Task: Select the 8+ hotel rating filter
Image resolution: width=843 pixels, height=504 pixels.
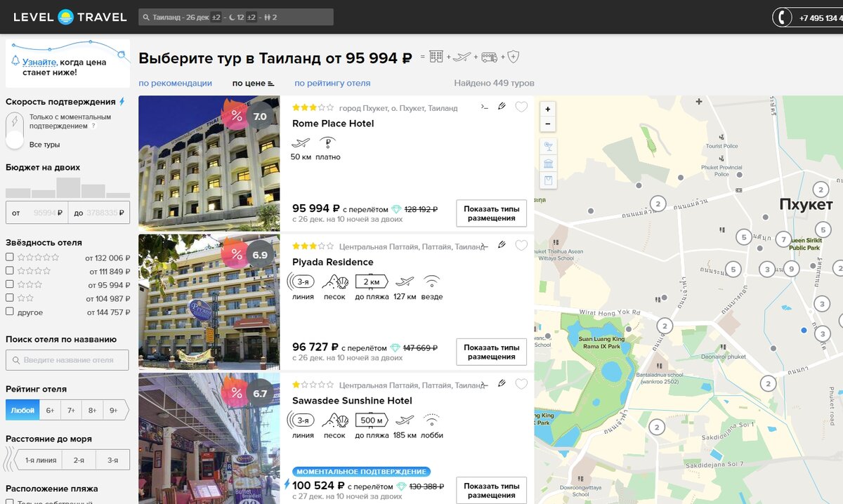Action: (x=93, y=410)
